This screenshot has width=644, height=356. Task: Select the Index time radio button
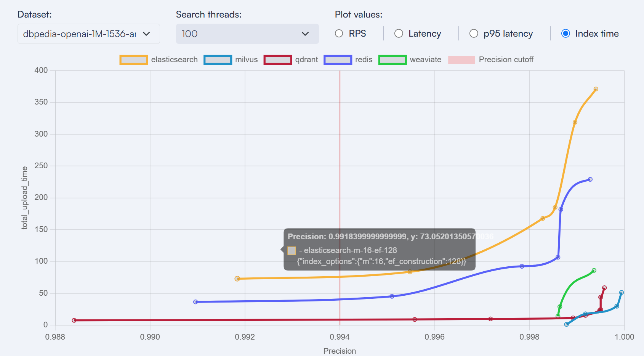click(x=566, y=34)
